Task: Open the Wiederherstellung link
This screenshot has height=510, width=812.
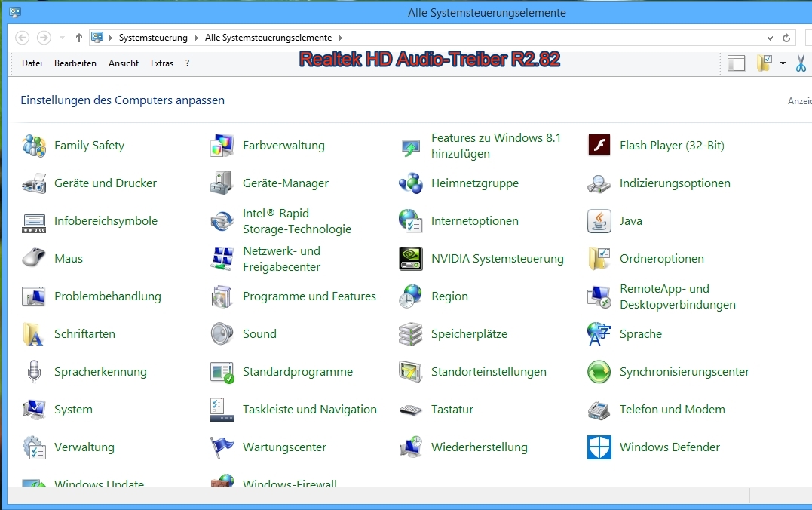Action: (479, 447)
